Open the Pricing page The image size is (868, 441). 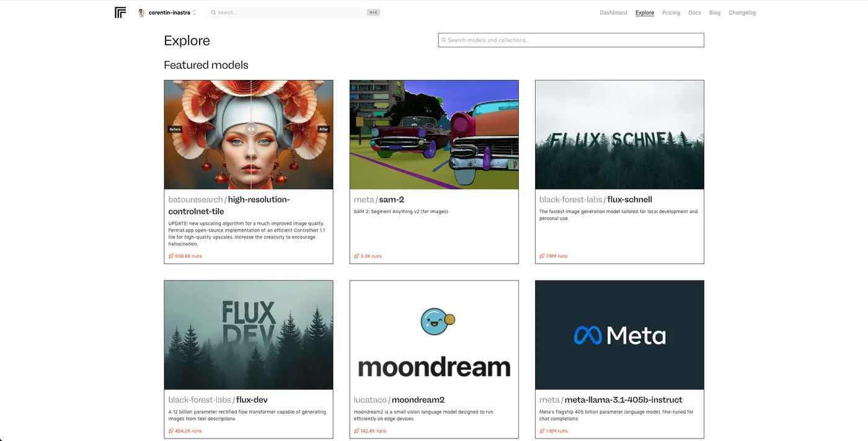pos(671,12)
